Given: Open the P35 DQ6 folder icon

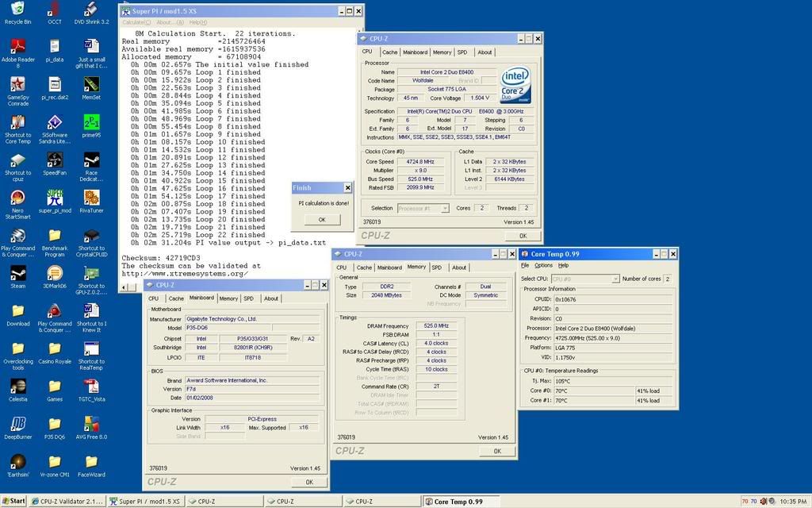Looking at the screenshot, I should pos(55,425).
